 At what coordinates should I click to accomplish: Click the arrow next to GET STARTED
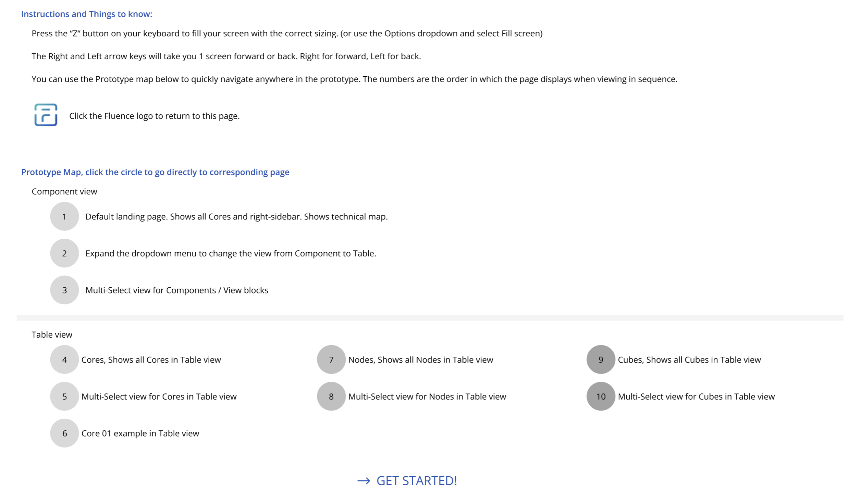[x=364, y=481]
